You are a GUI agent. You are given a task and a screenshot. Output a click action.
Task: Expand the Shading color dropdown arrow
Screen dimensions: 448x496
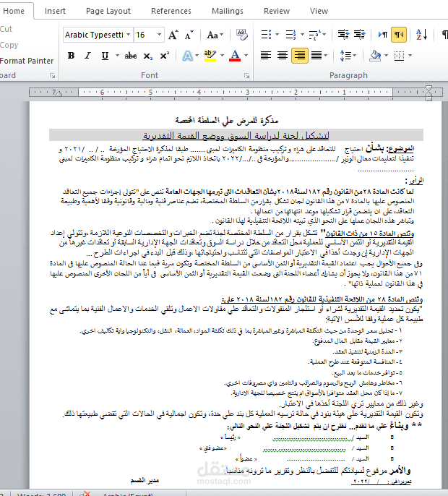click(387, 56)
